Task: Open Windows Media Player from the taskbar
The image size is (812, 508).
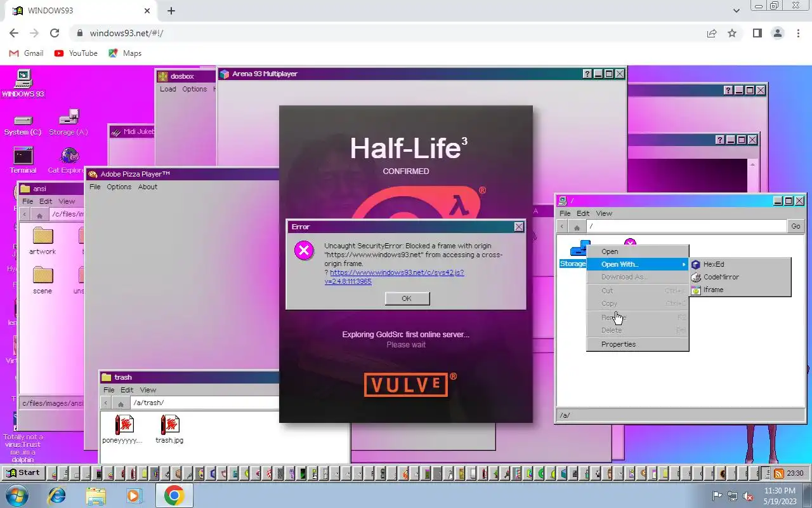Action: tap(134, 495)
